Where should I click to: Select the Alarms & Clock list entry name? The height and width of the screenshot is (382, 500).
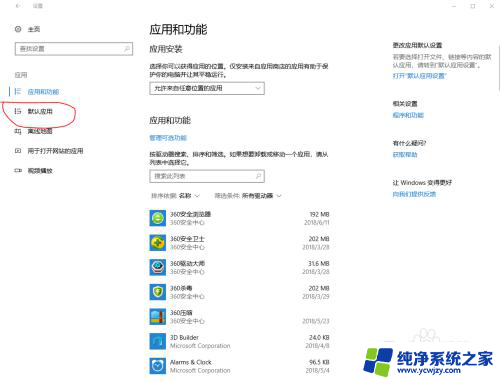[191, 362]
